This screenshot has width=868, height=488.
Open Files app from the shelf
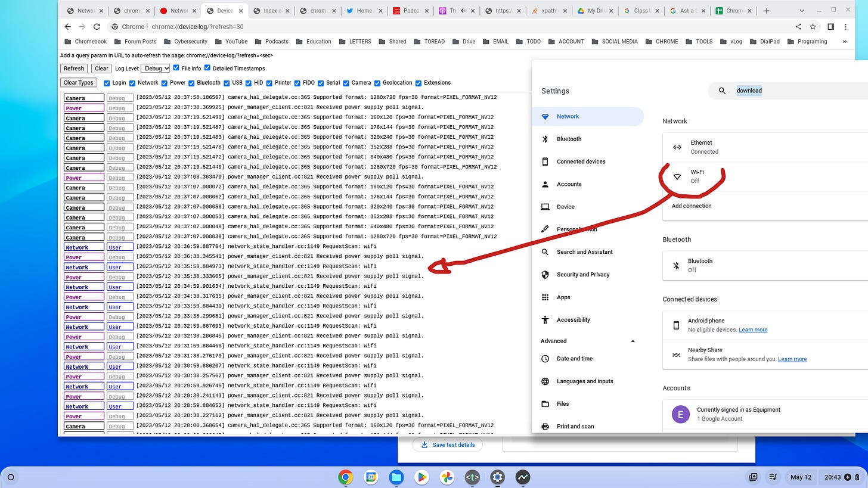[x=396, y=477]
